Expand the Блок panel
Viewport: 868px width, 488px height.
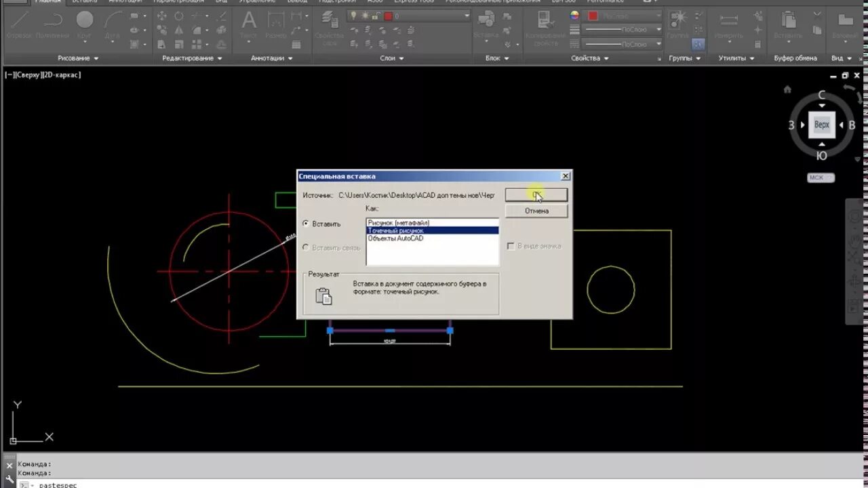[496, 58]
